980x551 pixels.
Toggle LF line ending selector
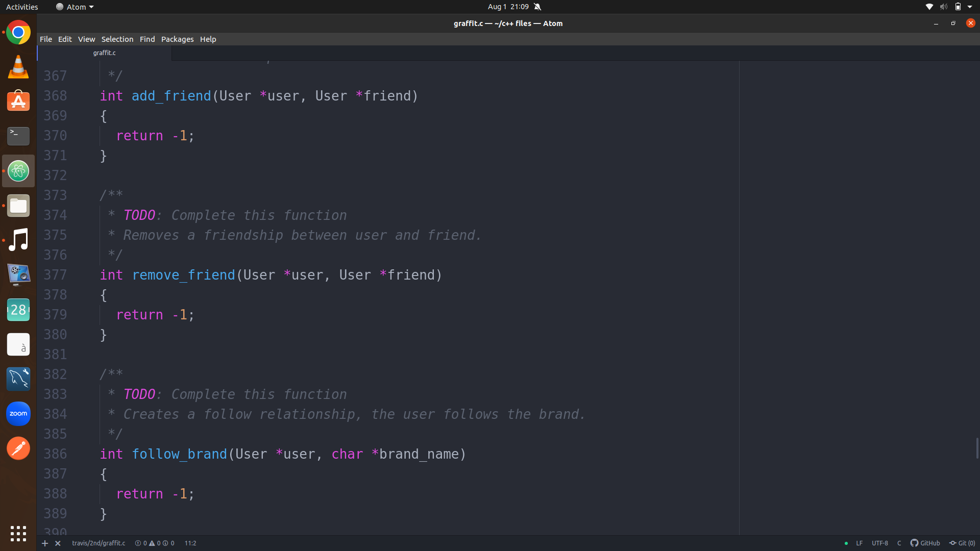[860, 543]
